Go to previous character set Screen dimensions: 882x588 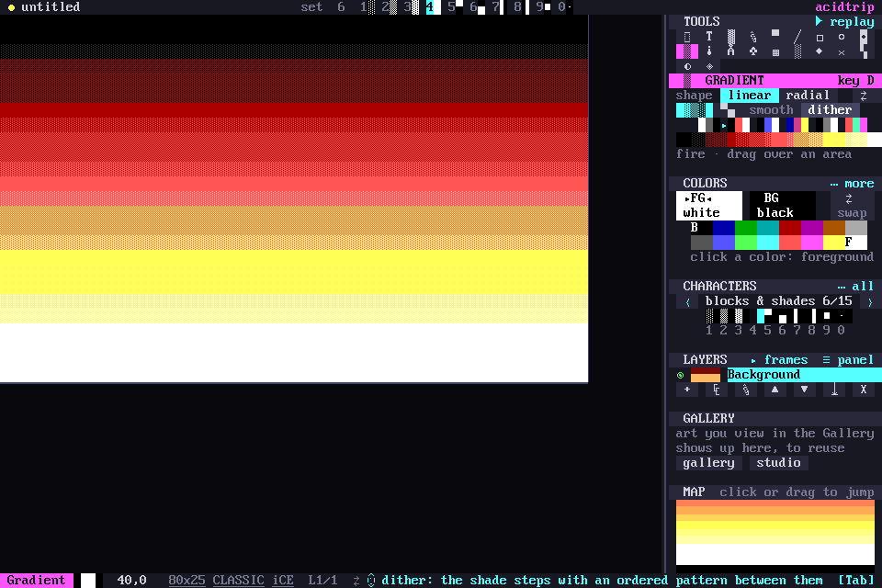click(687, 301)
